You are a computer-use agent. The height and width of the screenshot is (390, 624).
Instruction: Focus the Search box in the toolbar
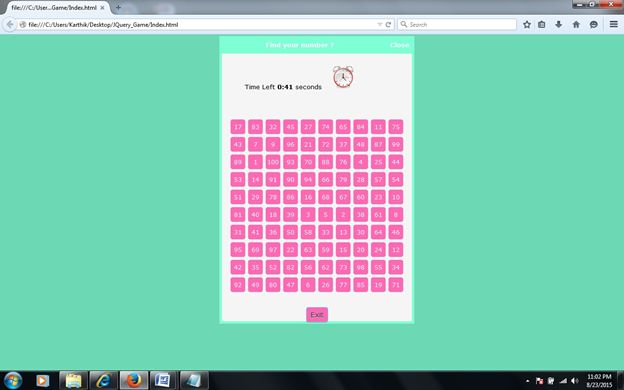[x=457, y=24]
